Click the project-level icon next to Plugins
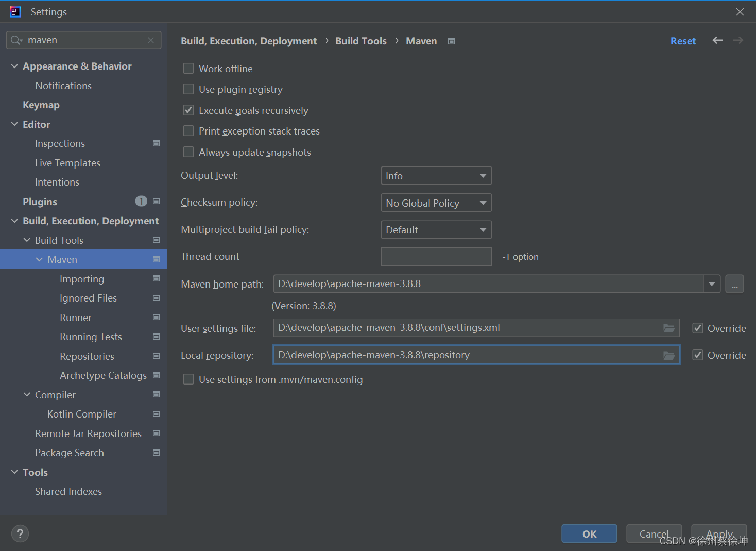The image size is (756, 551). click(157, 201)
